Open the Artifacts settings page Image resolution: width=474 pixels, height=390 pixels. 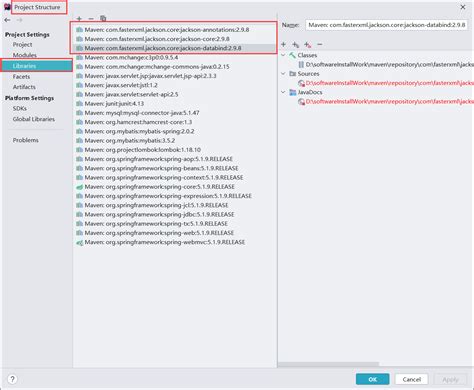[24, 87]
